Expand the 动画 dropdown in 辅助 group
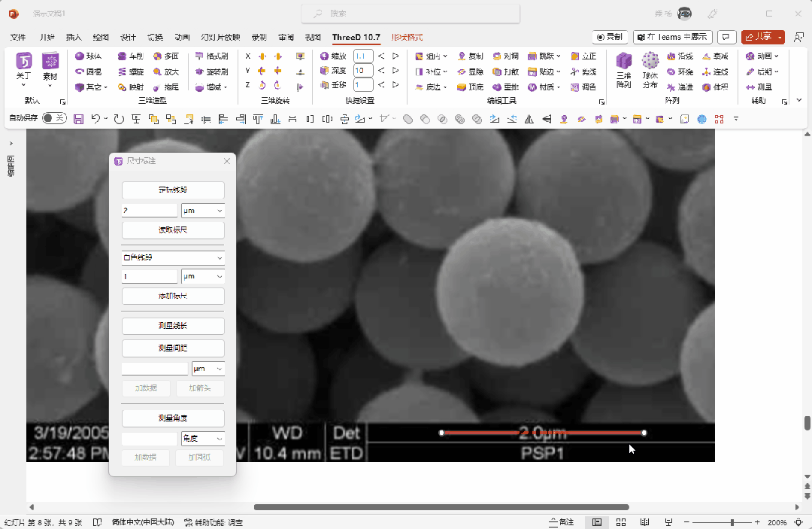Image resolution: width=812 pixels, height=529 pixels. [x=762, y=56]
